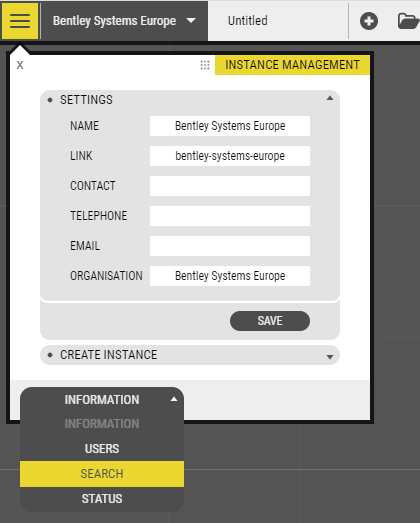420x523 pixels.
Task: Click the Settings section header
Action: coord(190,99)
